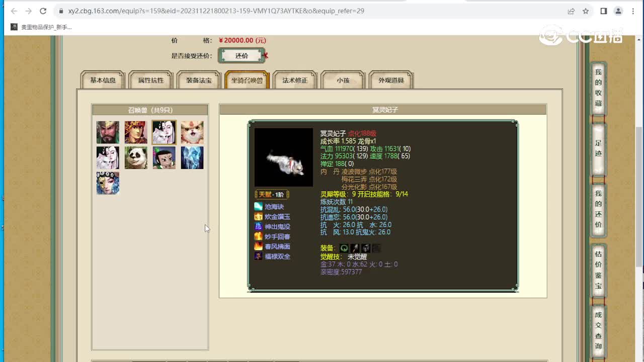644x362 pixels.
Task: Click the 神出鬼没 skill icon
Action: point(258,227)
